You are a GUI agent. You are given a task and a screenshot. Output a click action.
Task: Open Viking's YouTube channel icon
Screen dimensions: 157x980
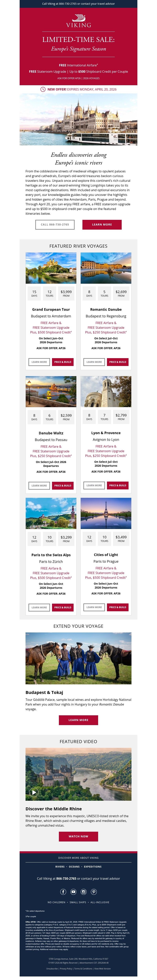point(74,891)
